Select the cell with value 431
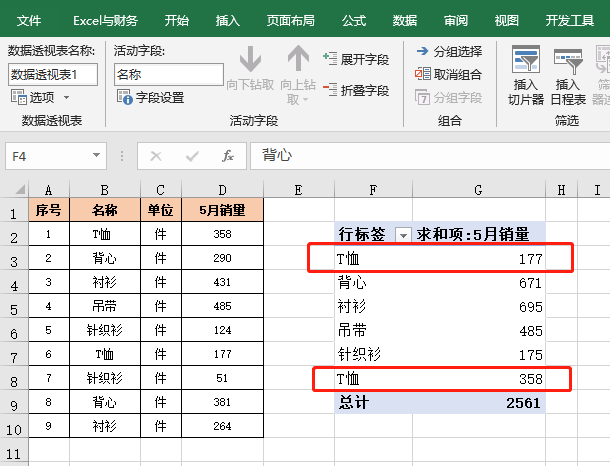Viewport: 610px width, 466px height. 222,282
